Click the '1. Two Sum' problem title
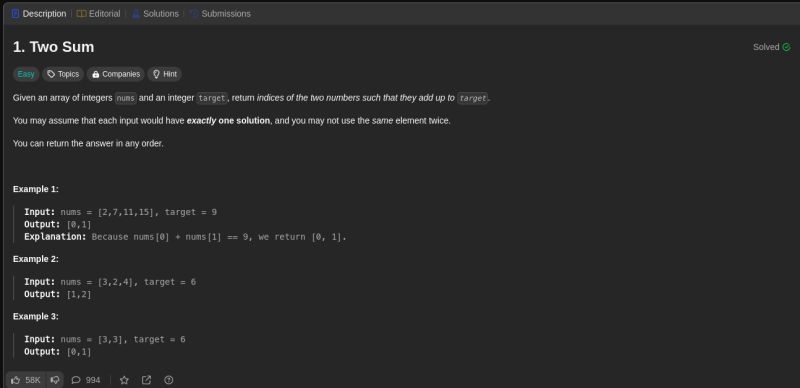Screen dimensions: 800x388 coord(54,47)
